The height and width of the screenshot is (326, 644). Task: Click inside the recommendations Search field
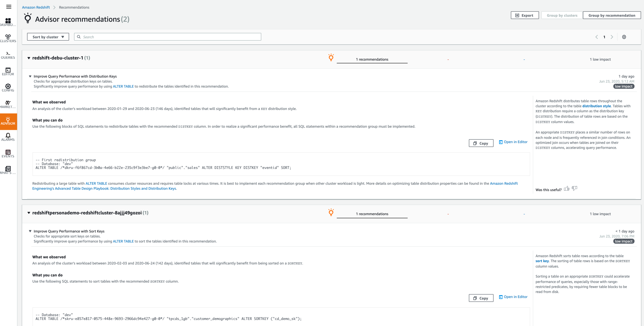point(167,37)
